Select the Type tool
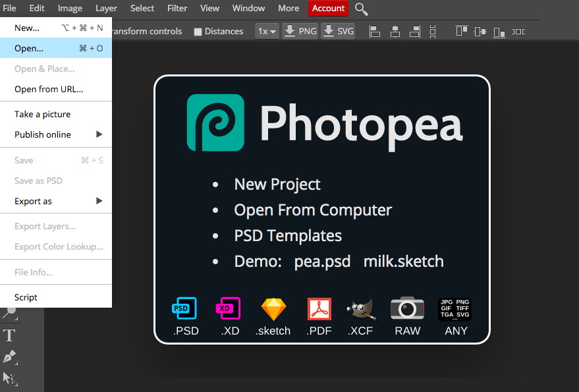 (9, 335)
